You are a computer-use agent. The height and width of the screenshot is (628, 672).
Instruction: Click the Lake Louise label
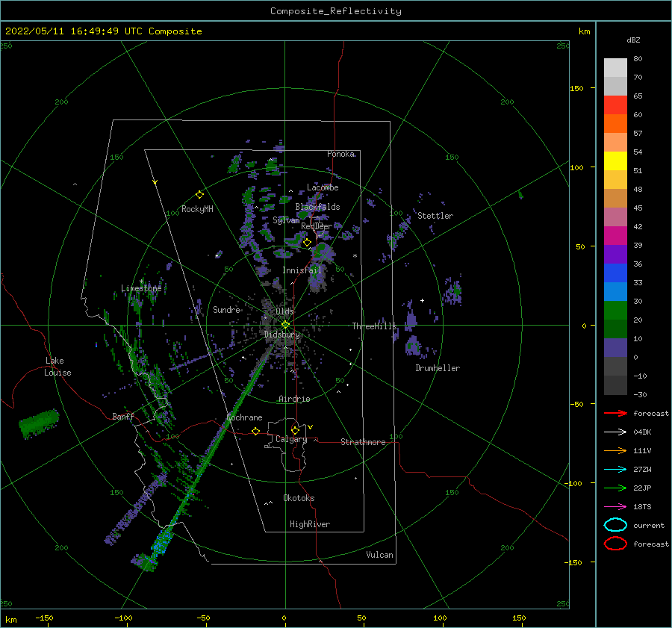point(57,367)
